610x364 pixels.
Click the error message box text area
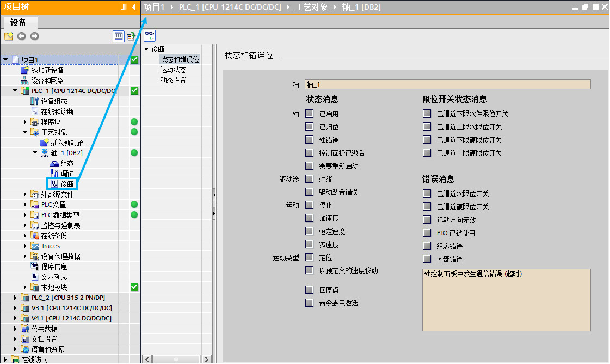pyautogui.click(x=507, y=300)
